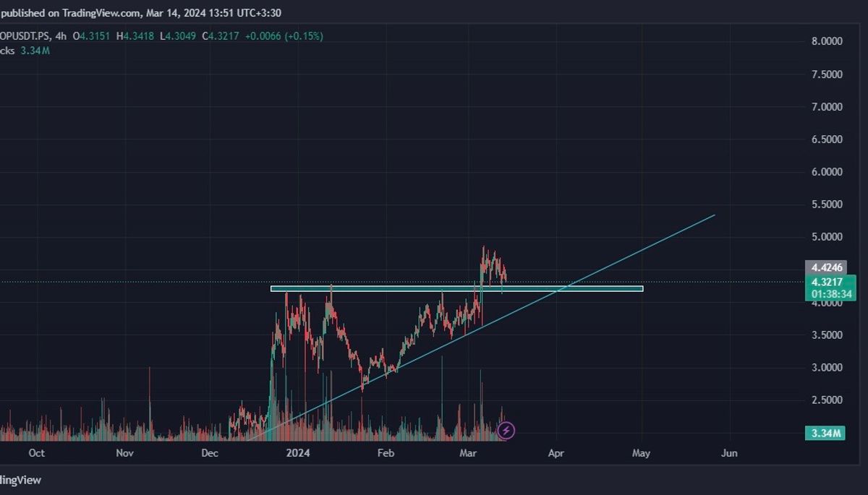Click the purple lightning bolt event icon
Viewport: 868px width, 495px height.
506,431
